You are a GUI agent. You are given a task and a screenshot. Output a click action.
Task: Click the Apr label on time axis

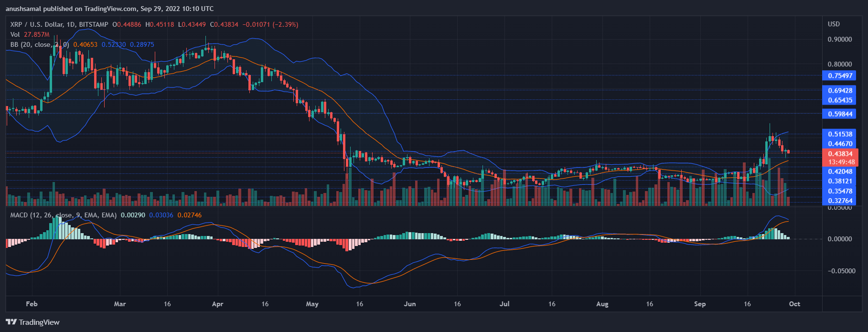pyautogui.click(x=217, y=304)
